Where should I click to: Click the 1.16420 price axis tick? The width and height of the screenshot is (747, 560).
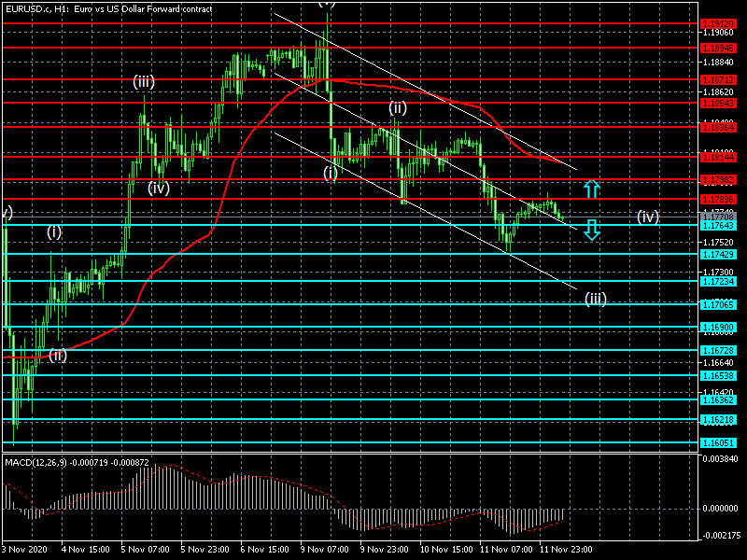[718, 392]
